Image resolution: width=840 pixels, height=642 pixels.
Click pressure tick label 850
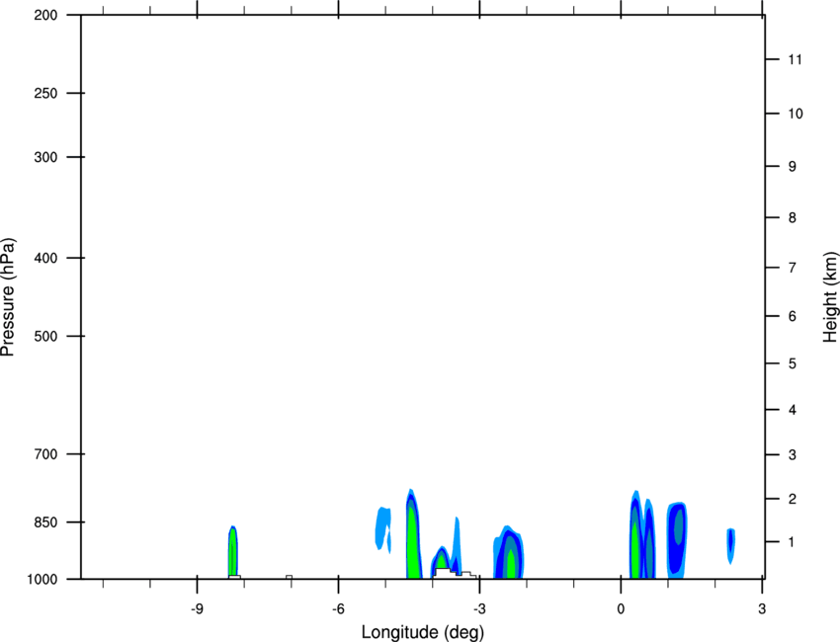pos(45,522)
